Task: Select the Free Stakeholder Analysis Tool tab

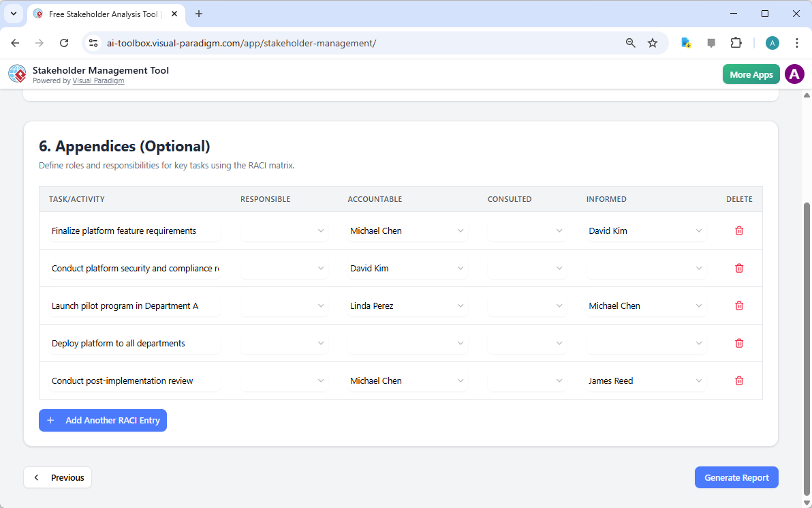Action: pos(102,14)
